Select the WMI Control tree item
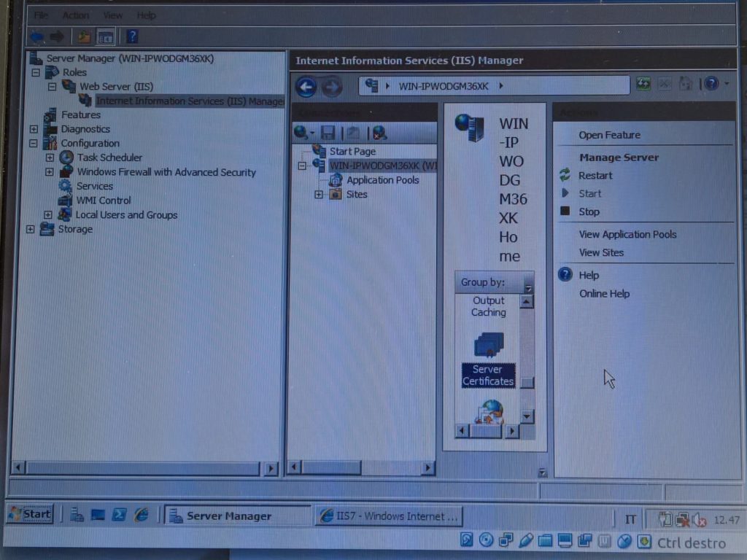The height and width of the screenshot is (560, 747). (104, 201)
